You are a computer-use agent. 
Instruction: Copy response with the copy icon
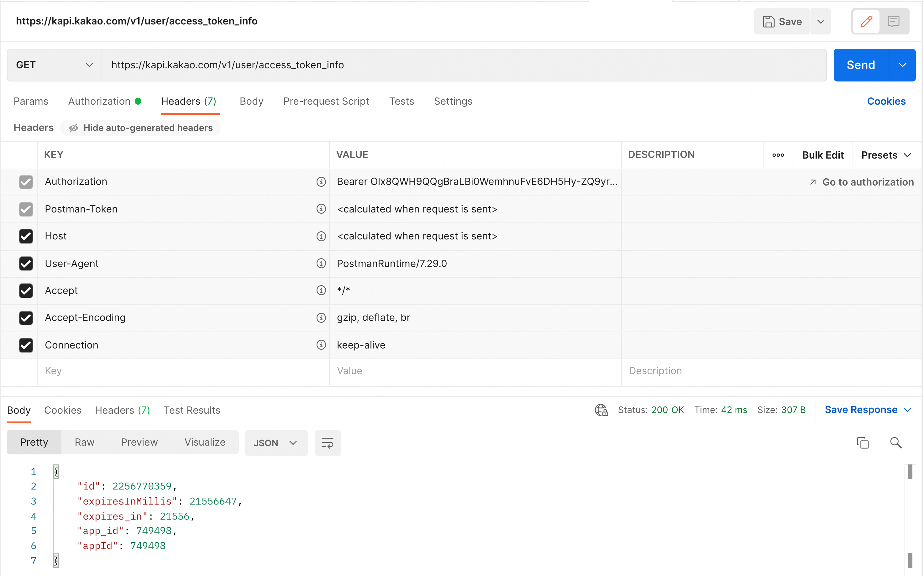862,443
